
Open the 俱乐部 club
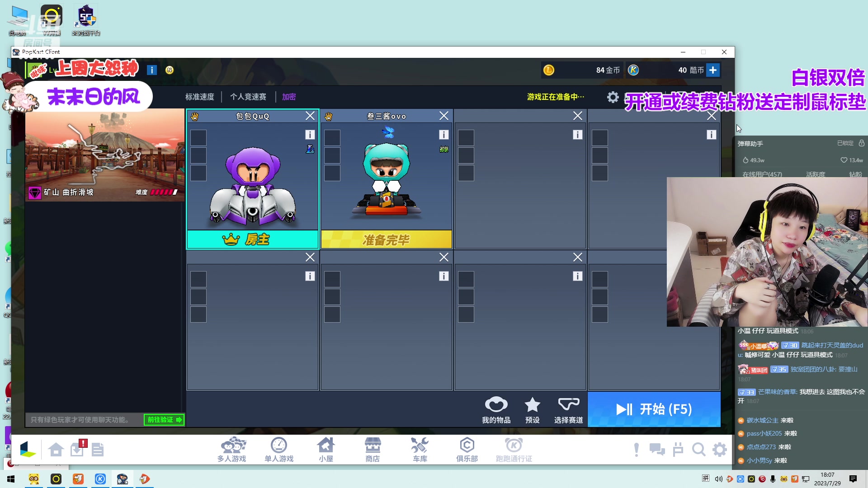tap(467, 450)
